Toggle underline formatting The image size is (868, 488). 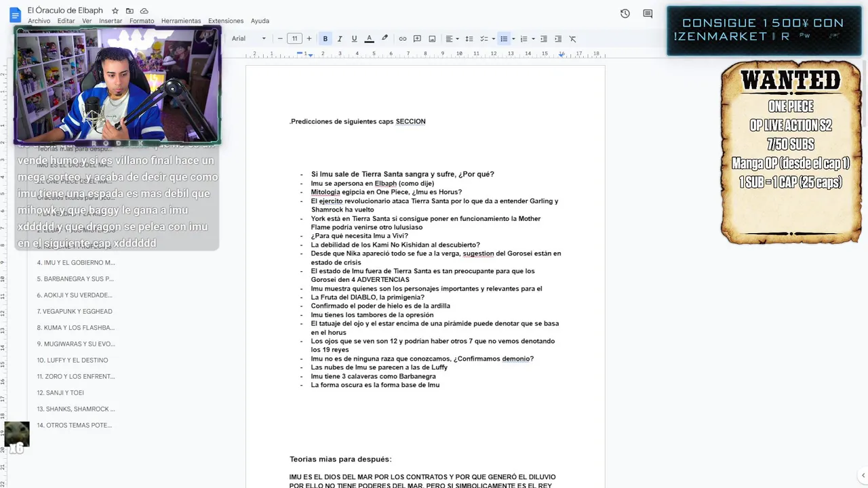tap(354, 39)
